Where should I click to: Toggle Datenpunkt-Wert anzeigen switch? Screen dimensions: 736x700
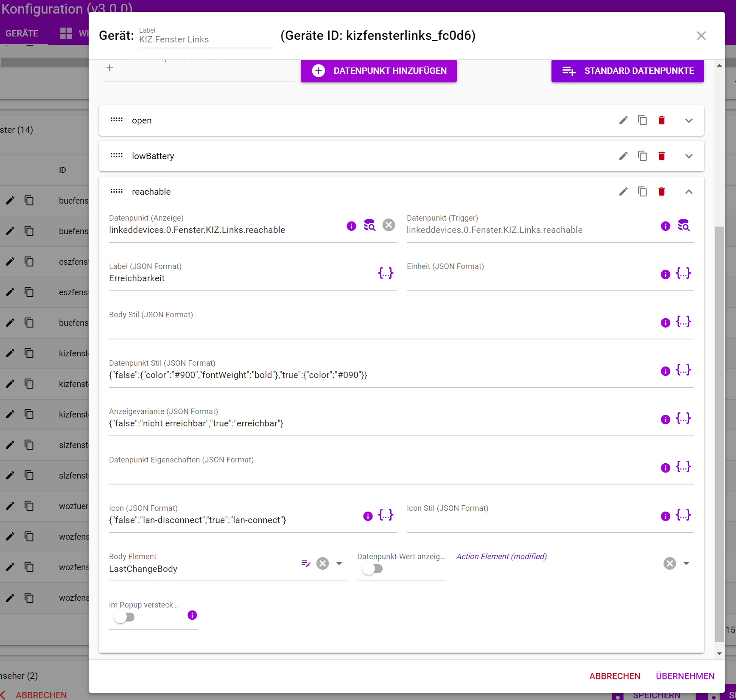click(372, 569)
